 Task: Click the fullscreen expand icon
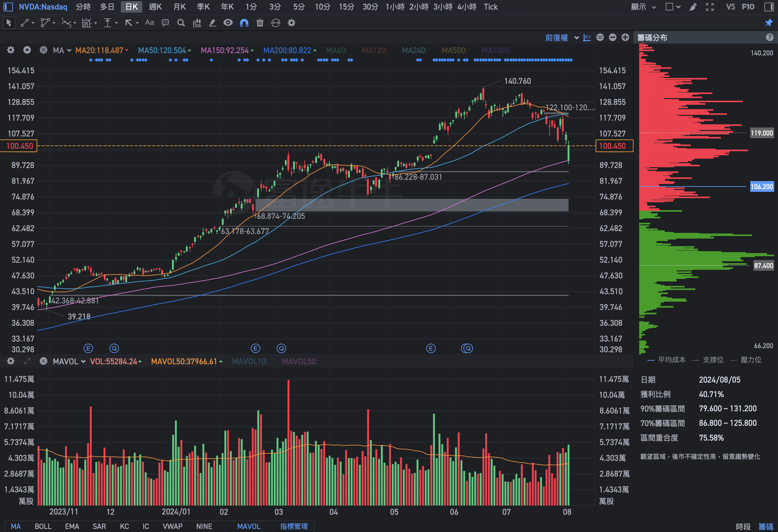click(710, 7)
